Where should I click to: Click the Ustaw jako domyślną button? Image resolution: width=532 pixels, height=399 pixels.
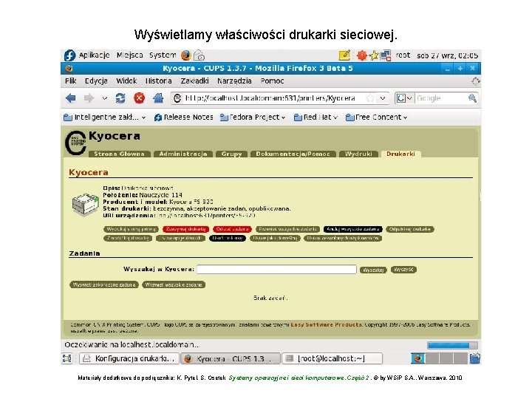pyautogui.click(x=275, y=238)
